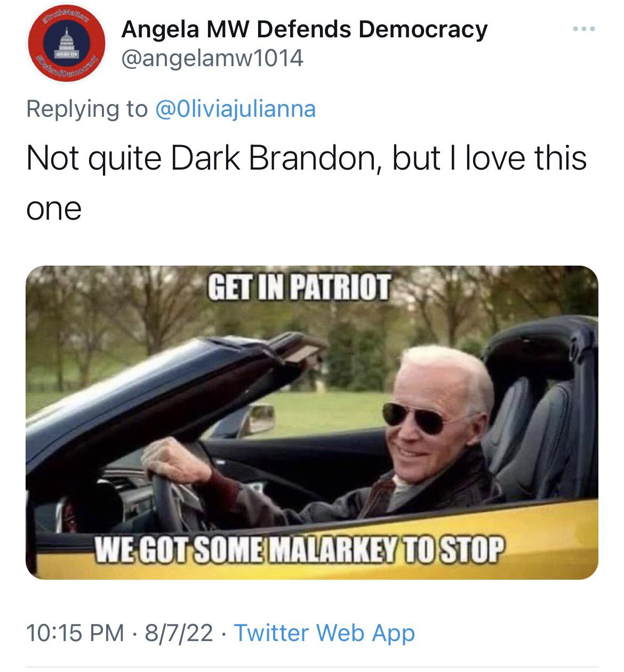Open the @0liviajulianna profile link
The width and height of the screenshot is (624, 672).
[235, 109]
